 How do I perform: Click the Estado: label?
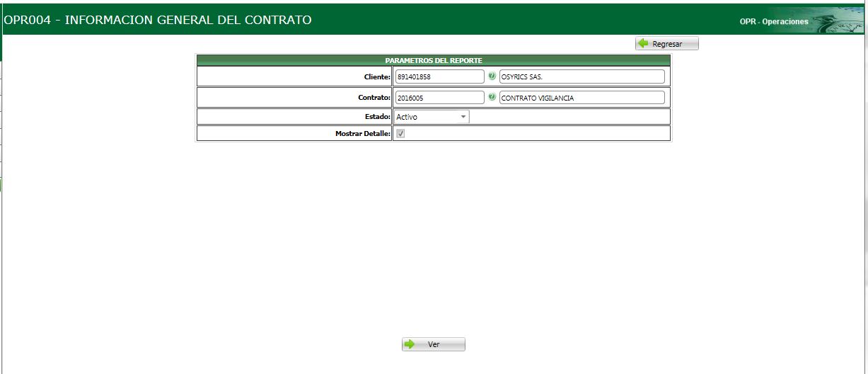coord(378,116)
